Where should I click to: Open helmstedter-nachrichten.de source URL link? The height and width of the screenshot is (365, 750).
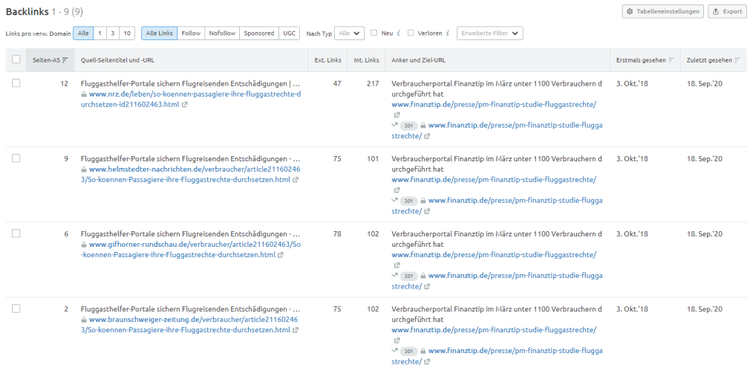pyautogui.click(x=191, y=174)
